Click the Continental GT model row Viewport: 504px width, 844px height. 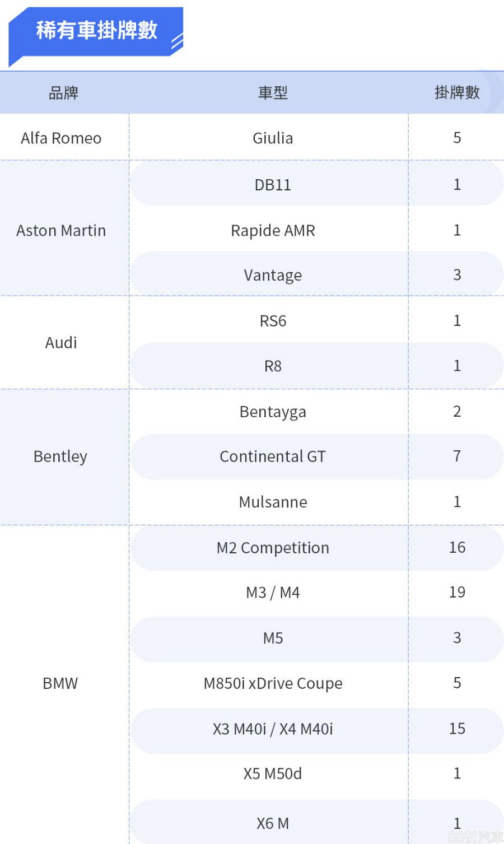tap(273, 456)
